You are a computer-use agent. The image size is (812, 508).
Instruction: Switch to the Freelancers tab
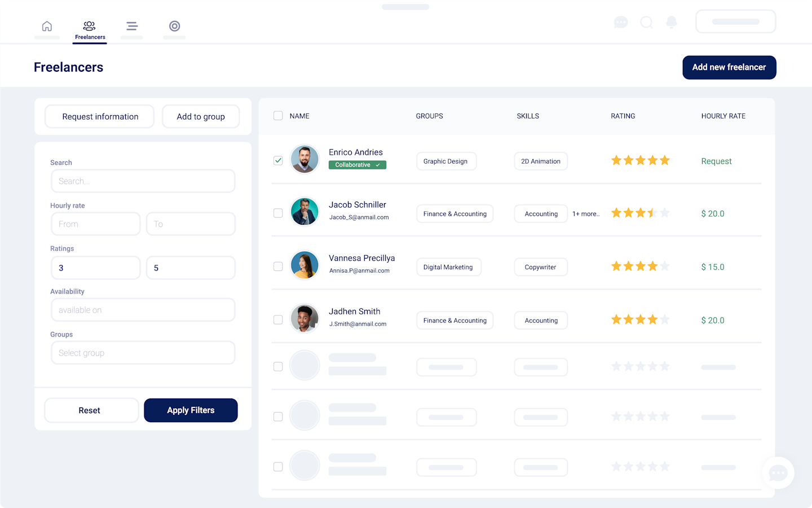(90, 30)
